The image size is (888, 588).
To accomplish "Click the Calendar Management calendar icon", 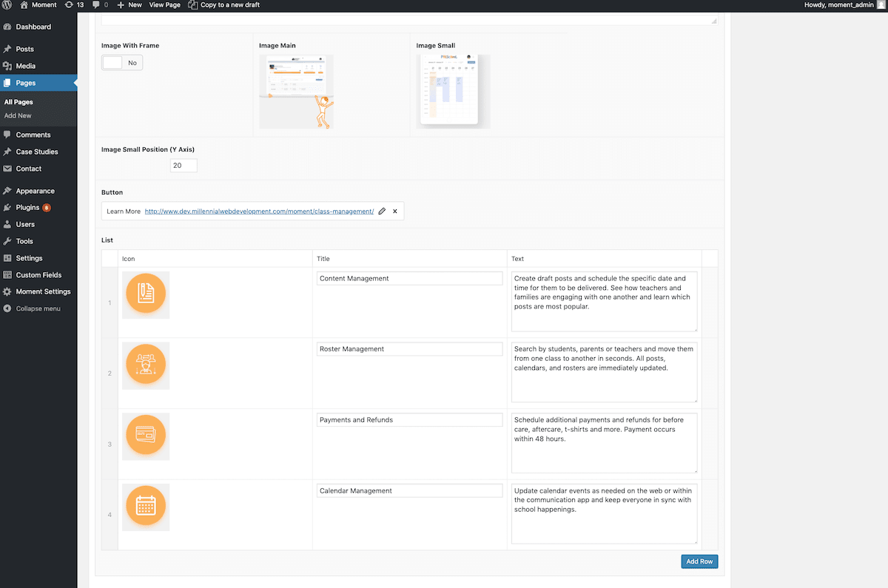I will coord(146,507).
